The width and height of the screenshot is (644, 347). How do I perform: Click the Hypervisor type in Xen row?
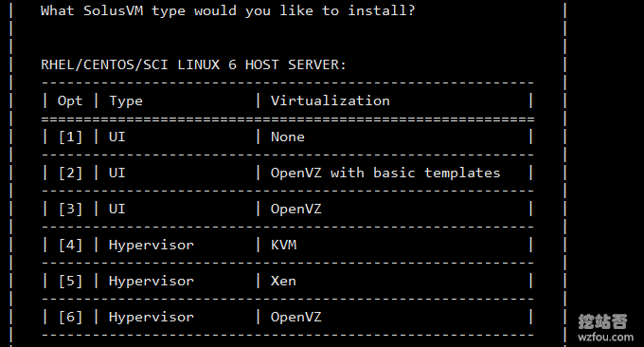tap(152, 282)
